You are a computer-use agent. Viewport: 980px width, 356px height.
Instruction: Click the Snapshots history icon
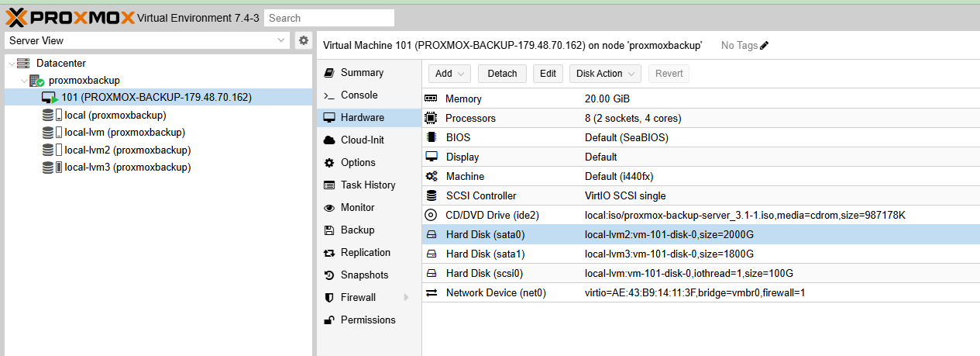[x=328, y=275]
